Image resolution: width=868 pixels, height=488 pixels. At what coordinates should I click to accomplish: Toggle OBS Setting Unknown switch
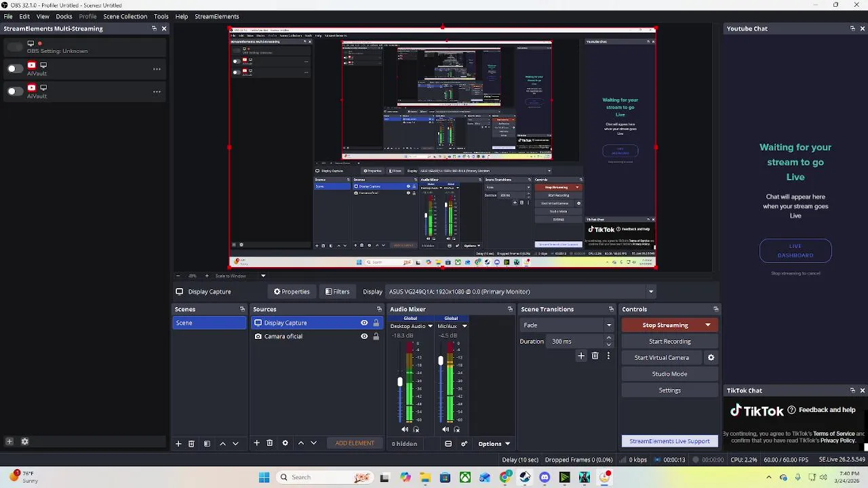14,47
